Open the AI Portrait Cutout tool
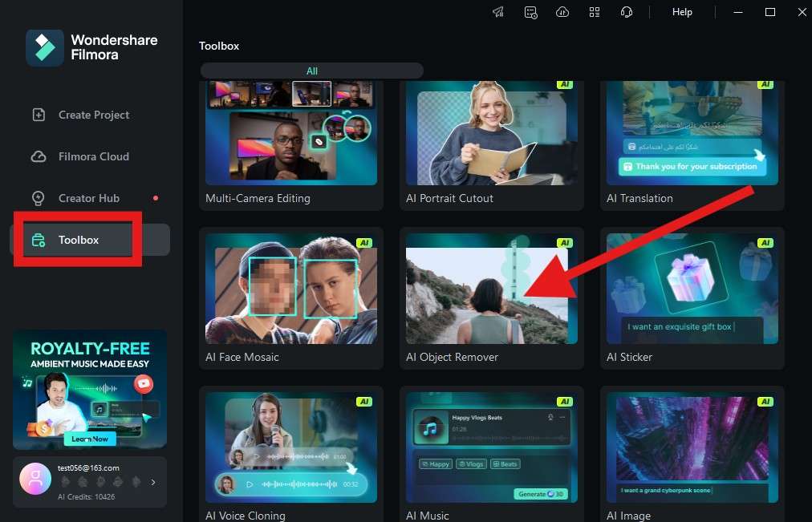Screen dimensions: 812x522 (491, 145)
